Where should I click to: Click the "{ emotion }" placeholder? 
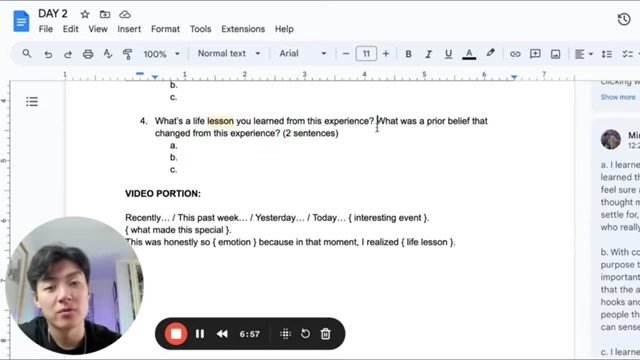235,242
